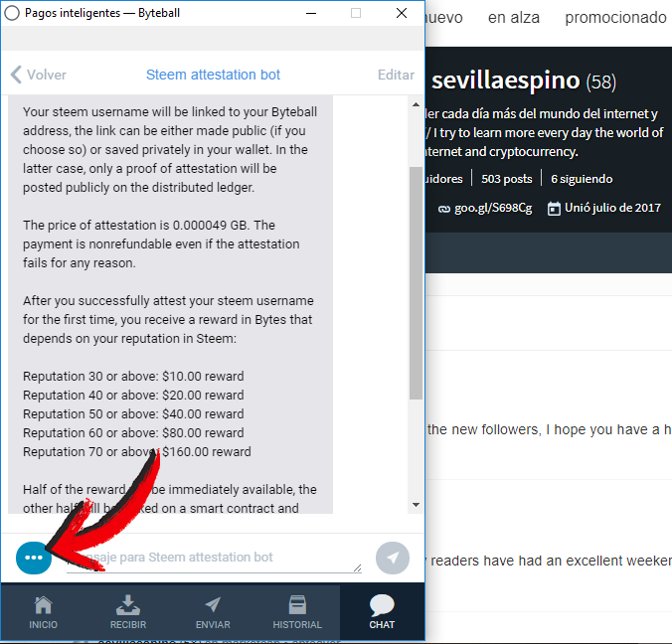672x644 pixels.
Task: Click the chat scrollbar up arrow
Action: pyautogui.click(x=416, y=104)
